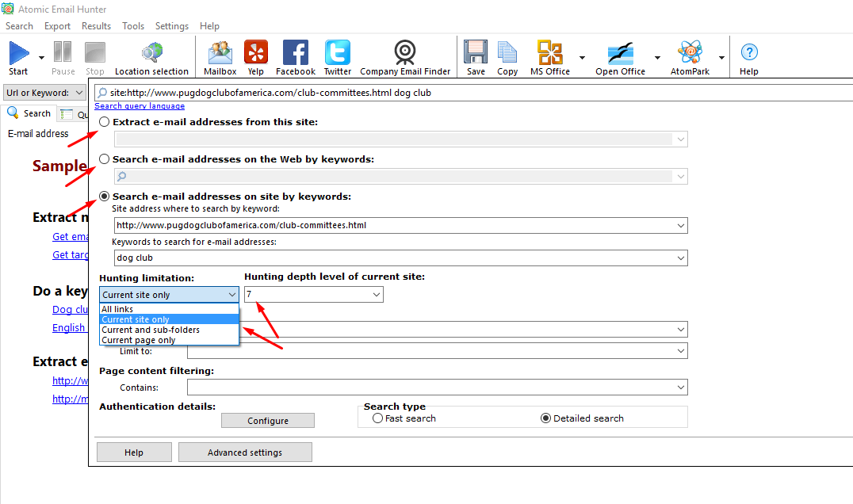Expand the site address combo box arrow
The width and height of the screenshot is (853, 504).
[680, 226]
